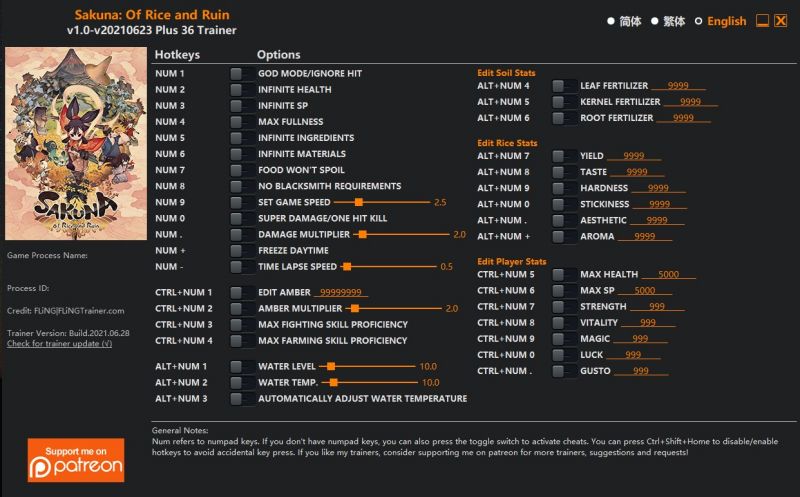Click the Strength value field
800x497 pixels.
coord(657,307)
